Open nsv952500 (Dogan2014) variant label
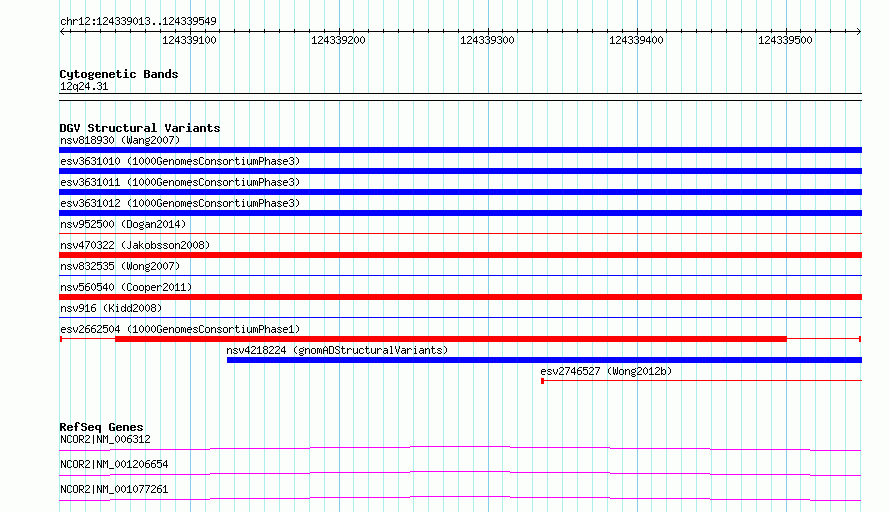 pyautogui.click(x=123, y=224)
